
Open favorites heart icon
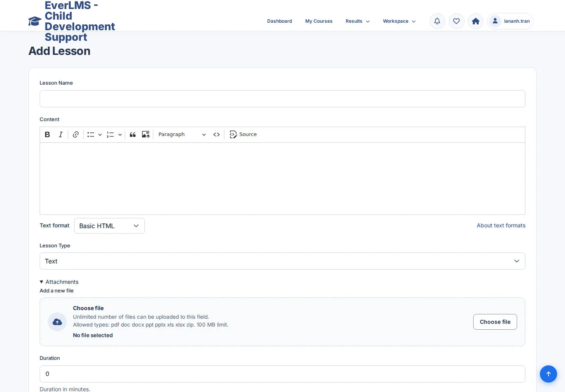coord(456,21)
